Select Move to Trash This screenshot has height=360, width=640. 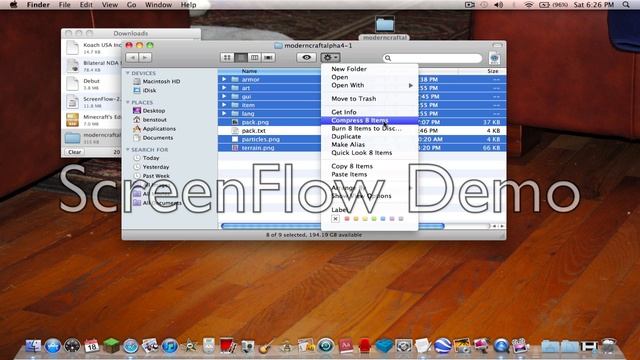point(370,99)
